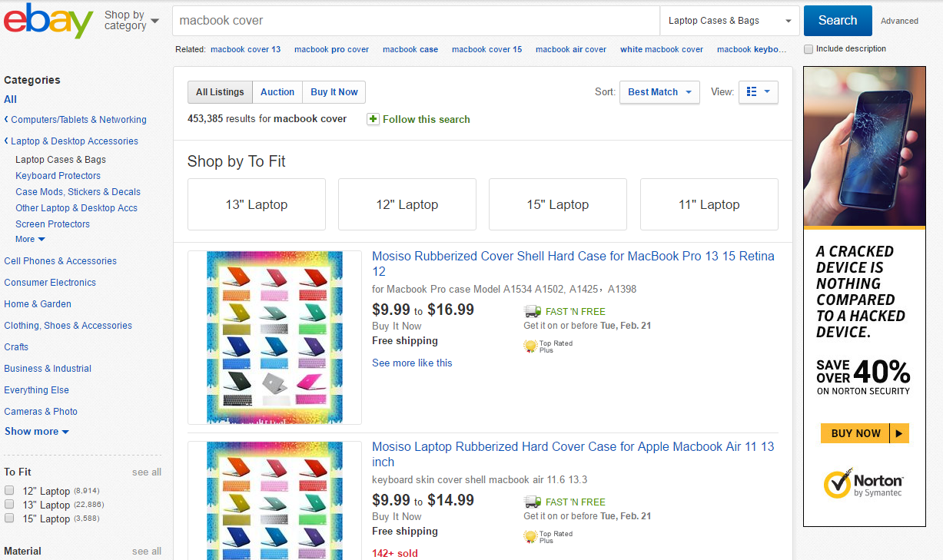The height and width of the screenshot is (560, 943).
Task: Click related search macbook pro cover
Action: click(x=331, y=49)
